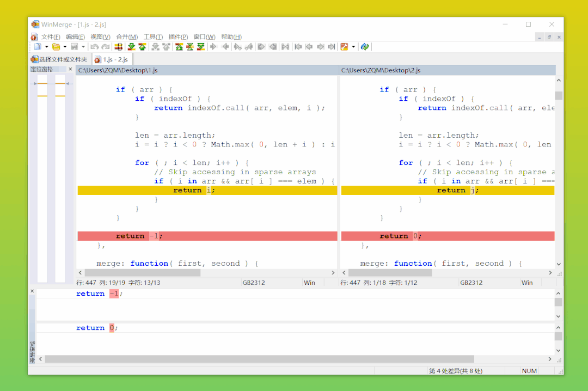Open options with wrench icon

point(344,46)
